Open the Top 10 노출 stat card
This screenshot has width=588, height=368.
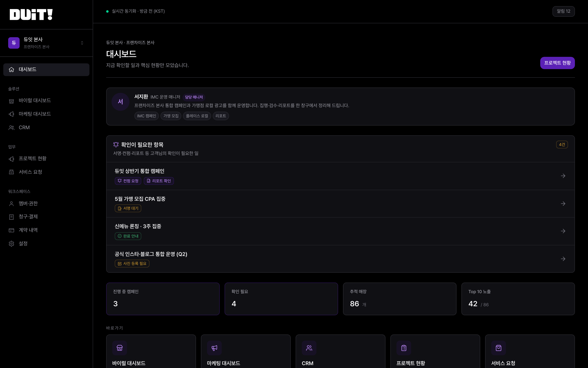pyautogui.click(x=518, y=299)
